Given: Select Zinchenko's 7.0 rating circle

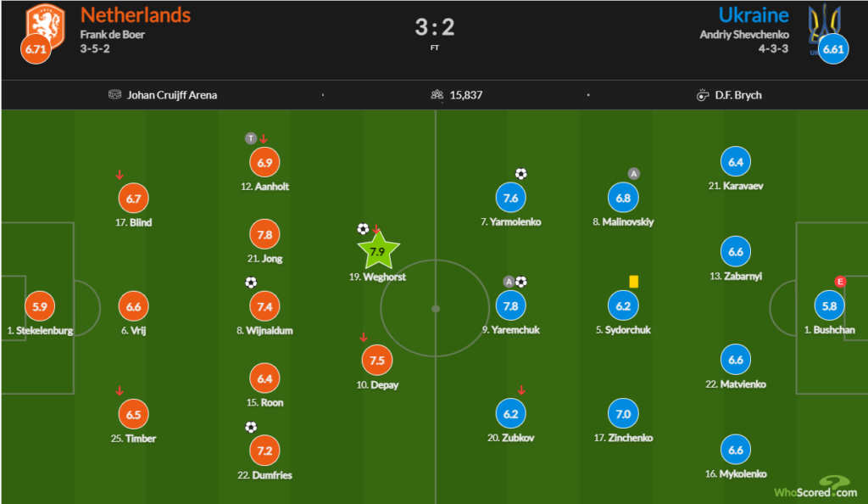Looking at the screenshot, I should point(621,414).
